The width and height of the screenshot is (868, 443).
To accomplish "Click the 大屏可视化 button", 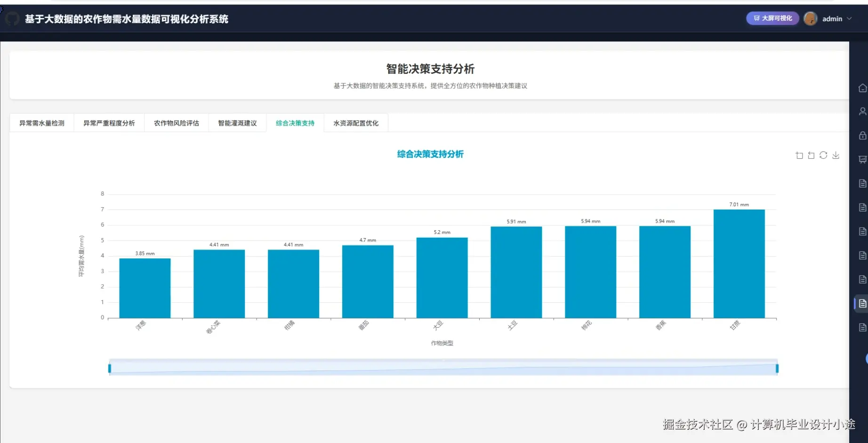I will [x=772, y=18].
